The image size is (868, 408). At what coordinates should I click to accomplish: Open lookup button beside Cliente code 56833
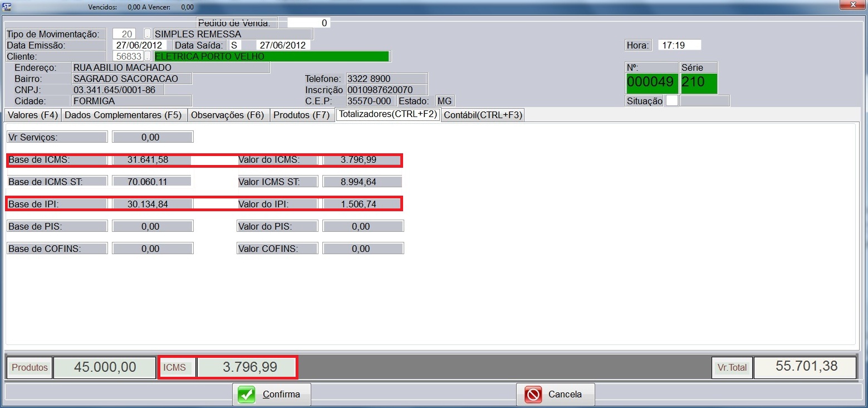148,56
